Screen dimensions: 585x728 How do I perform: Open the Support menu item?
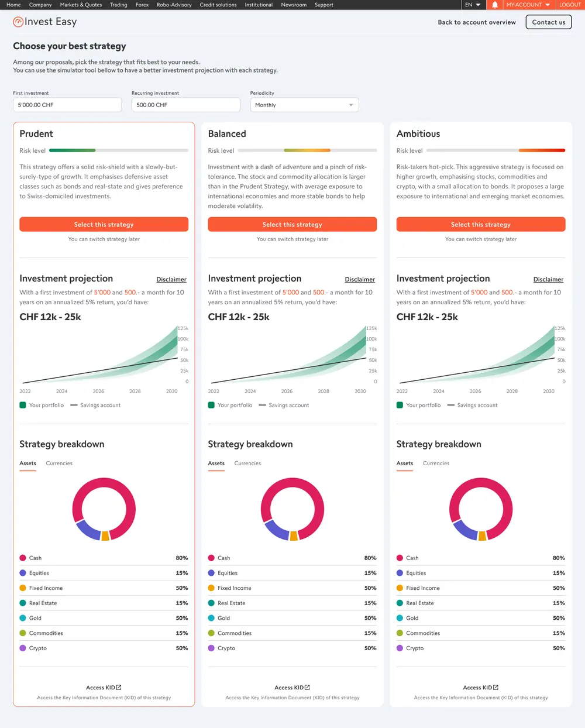pyautogui.click(x=324, y=5)
